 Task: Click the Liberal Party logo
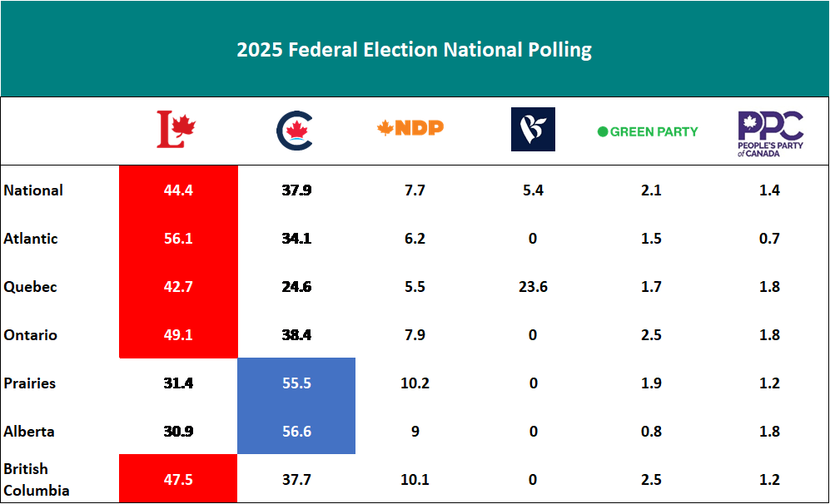point(177,130)
